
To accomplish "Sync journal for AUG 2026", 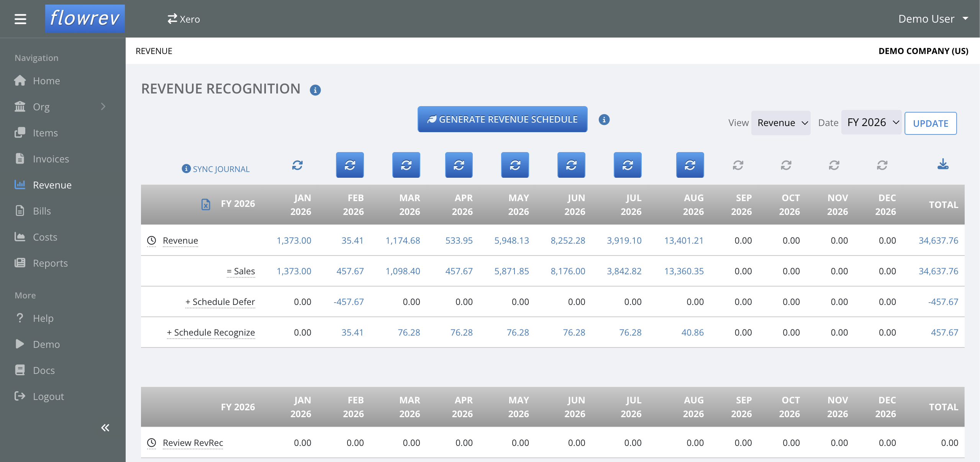I will 690,165.
